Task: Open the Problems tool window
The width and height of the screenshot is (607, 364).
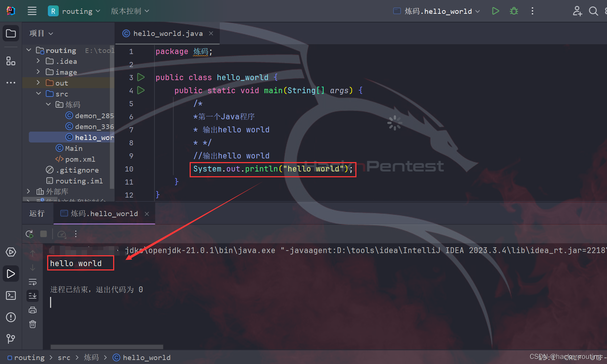Action: tap(11, 317)
